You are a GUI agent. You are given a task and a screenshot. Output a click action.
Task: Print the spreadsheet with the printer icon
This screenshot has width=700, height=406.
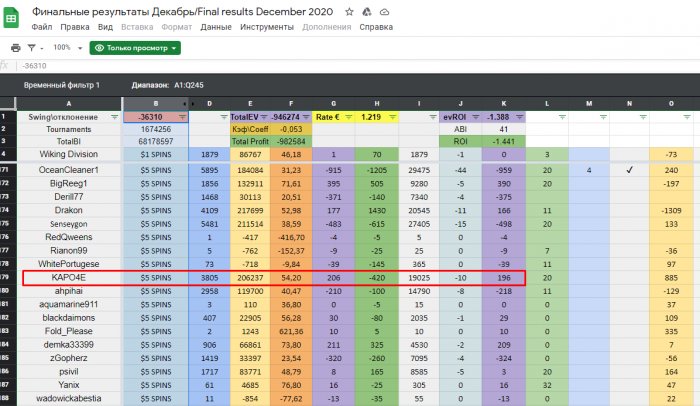16,48
